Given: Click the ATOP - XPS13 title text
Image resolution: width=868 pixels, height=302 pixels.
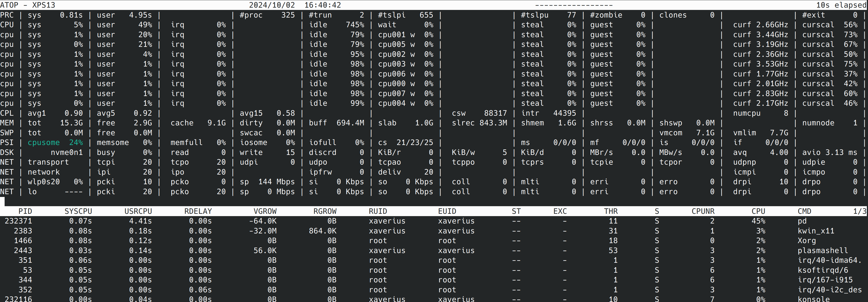Looking at the screenshot, I should click(x=28, y=5).
